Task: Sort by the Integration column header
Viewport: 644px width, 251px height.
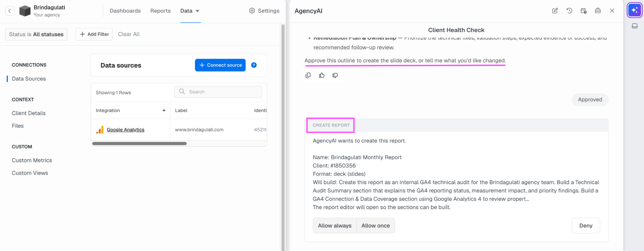Action: pyautogui.click(x=130, y=111)
